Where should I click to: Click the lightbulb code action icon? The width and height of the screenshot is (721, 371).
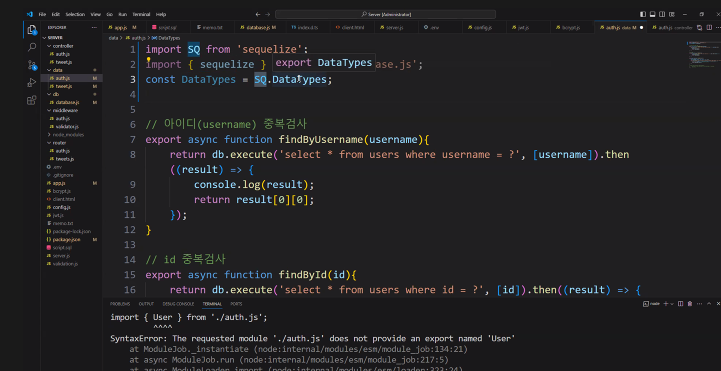pos(149,60)
